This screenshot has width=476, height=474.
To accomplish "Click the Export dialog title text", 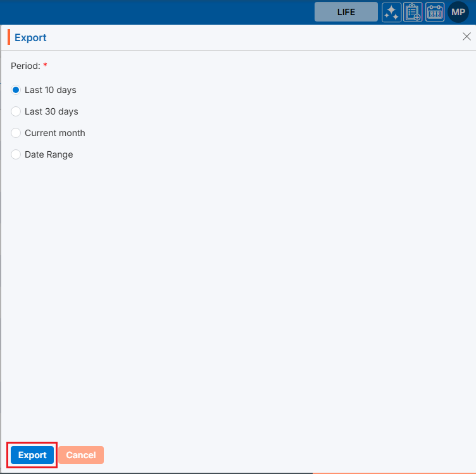I will click(30, 37).
